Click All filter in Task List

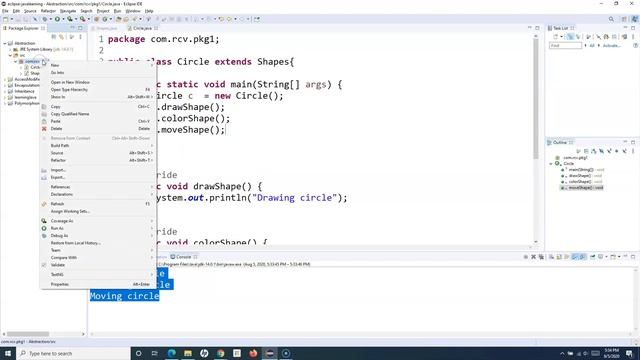pyautogui.click(x=592, y=46)
